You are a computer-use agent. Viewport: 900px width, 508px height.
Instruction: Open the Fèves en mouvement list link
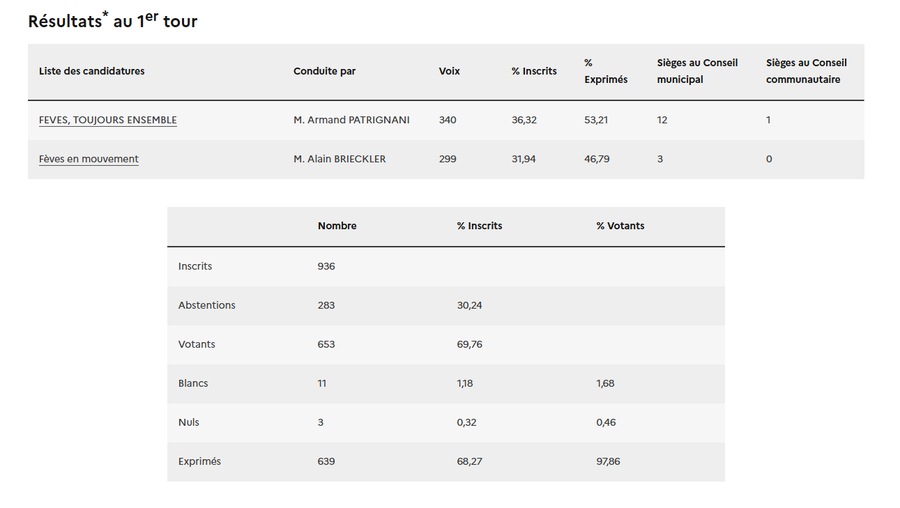[x=89, y=159]
